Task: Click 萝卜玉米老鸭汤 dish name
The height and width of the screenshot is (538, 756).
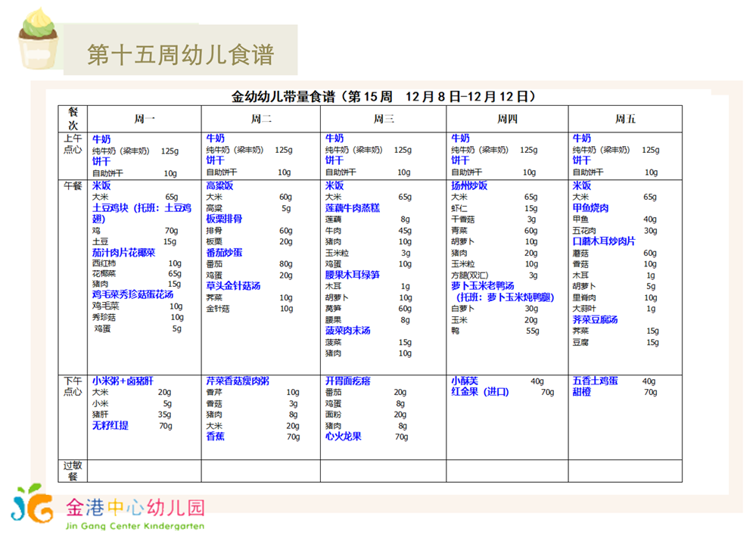Action: pyautogui.click(x=483, y=286)
